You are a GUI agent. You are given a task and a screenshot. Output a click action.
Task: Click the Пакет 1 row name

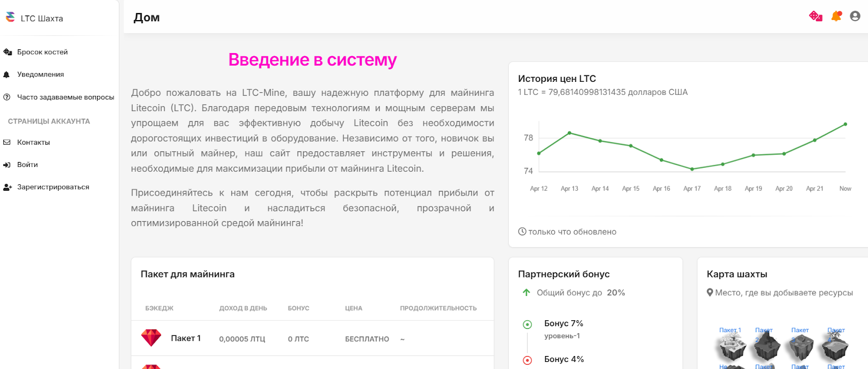(x=186, y=338)
